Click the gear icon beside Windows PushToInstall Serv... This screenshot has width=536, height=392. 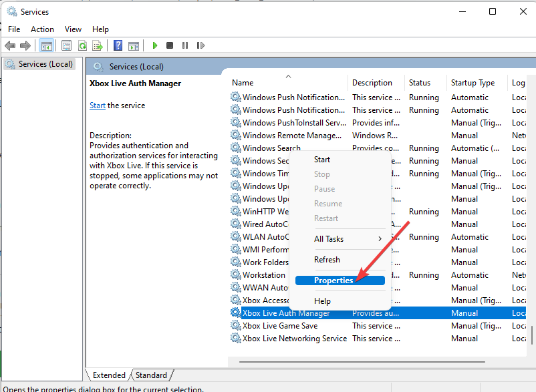click(x=235, y=122)
